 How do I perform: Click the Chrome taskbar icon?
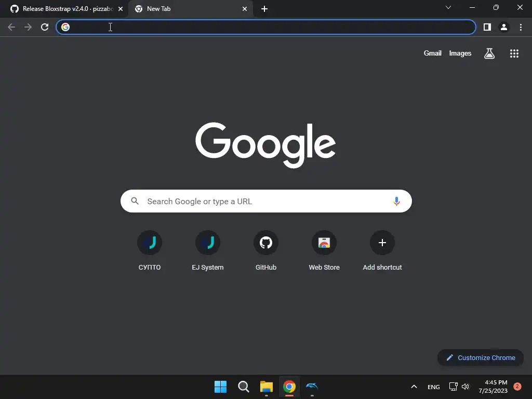[289, 387]
